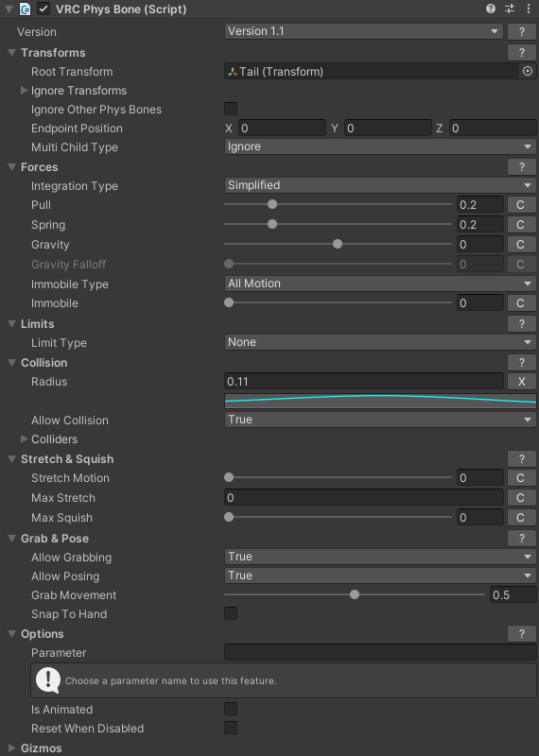
Task: Open the component help reference icon
Action: pos(491,9)
